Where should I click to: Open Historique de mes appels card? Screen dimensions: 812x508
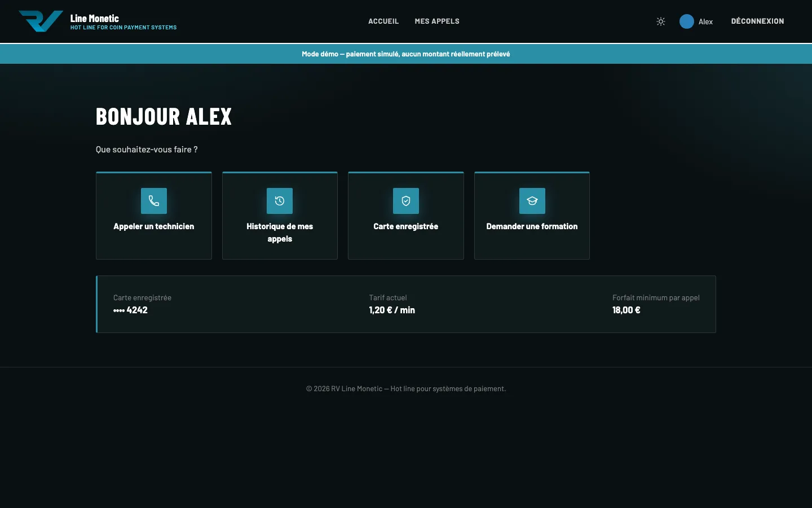[280, 216]
